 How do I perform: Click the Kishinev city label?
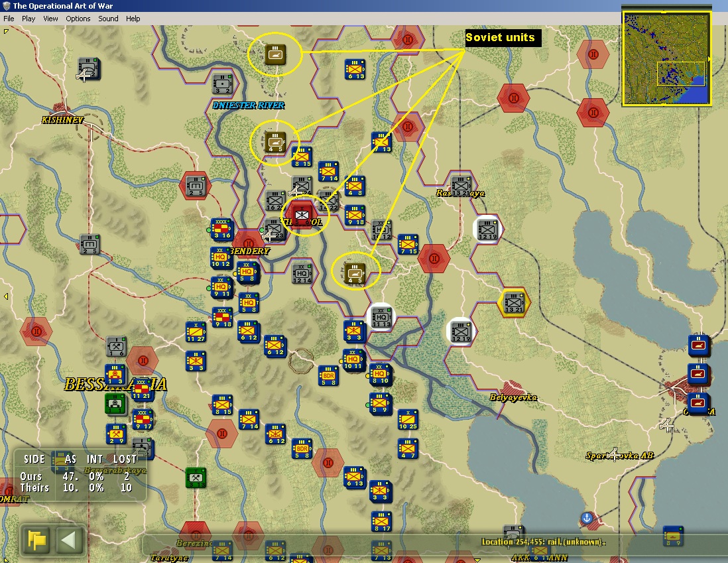tap(63, 120)
